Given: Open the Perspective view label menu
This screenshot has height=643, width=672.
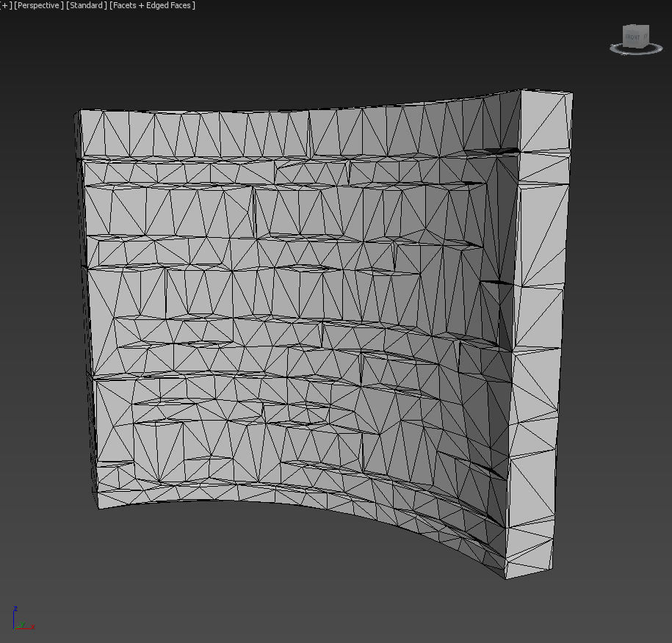Looking at the screenshot, I should click(39, 6).
